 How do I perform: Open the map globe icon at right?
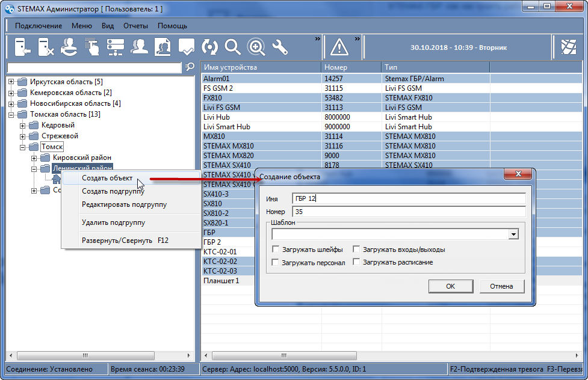[569, 47]
